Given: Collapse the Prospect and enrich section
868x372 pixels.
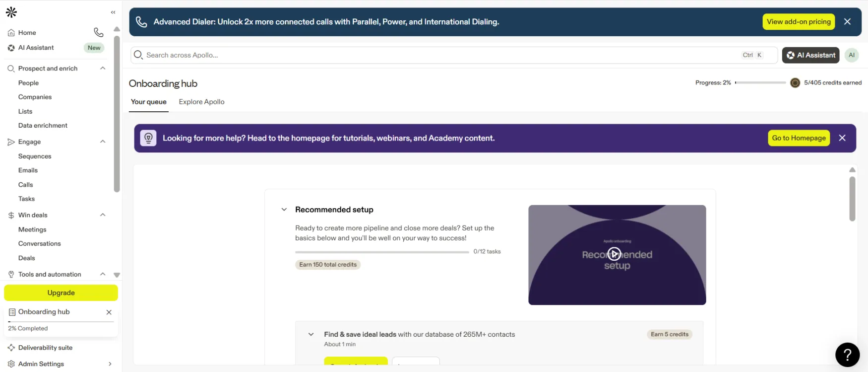Looking at the screenshot, I should pos(103,69).
